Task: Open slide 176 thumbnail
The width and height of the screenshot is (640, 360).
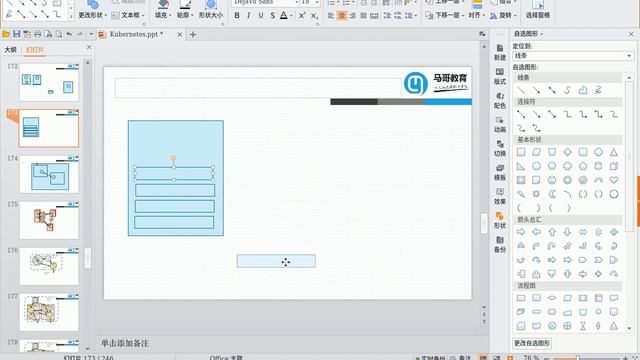Action: point(49,267)
